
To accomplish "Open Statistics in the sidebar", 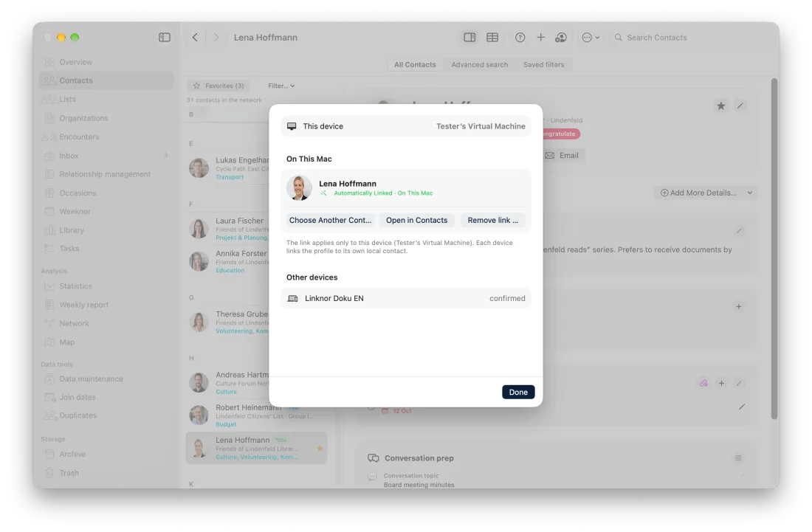I will click(x=106, y=286).
